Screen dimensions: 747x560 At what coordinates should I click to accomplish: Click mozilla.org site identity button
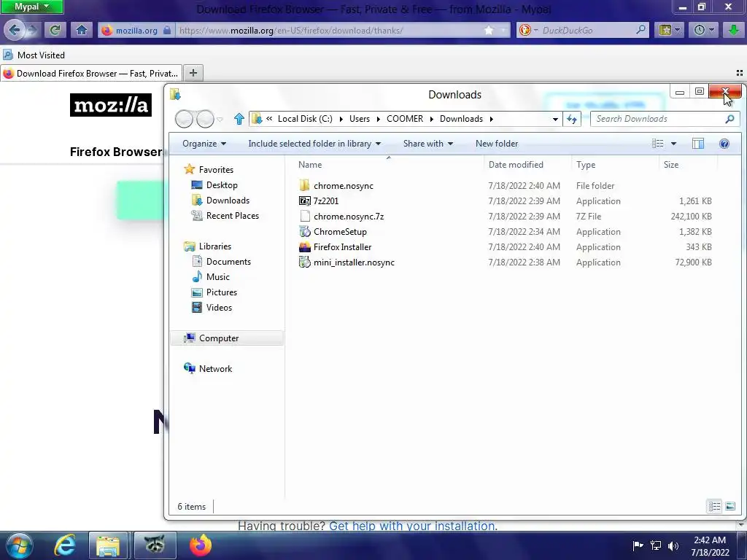click(x=136, y=31)
